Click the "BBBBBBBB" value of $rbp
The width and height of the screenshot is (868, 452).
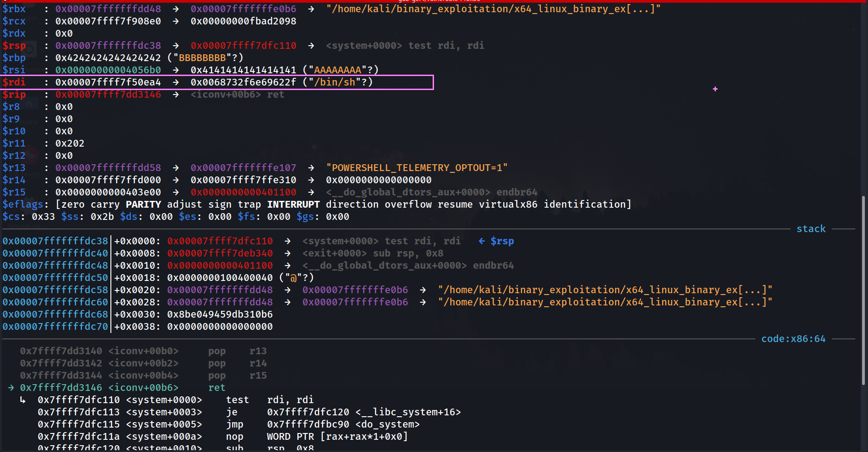tap(202, 58)
